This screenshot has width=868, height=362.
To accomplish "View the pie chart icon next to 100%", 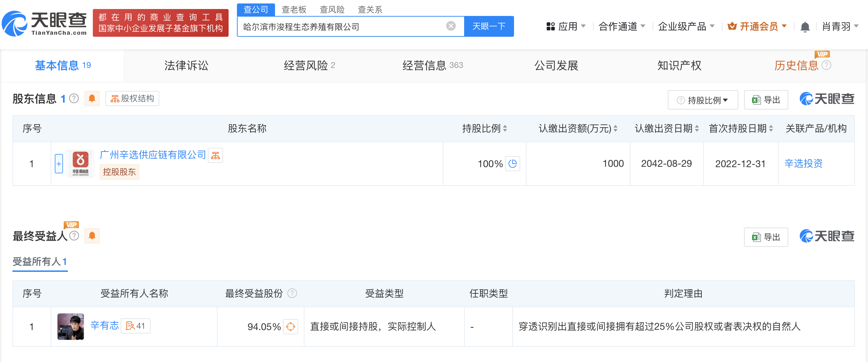I will [513, 164].
